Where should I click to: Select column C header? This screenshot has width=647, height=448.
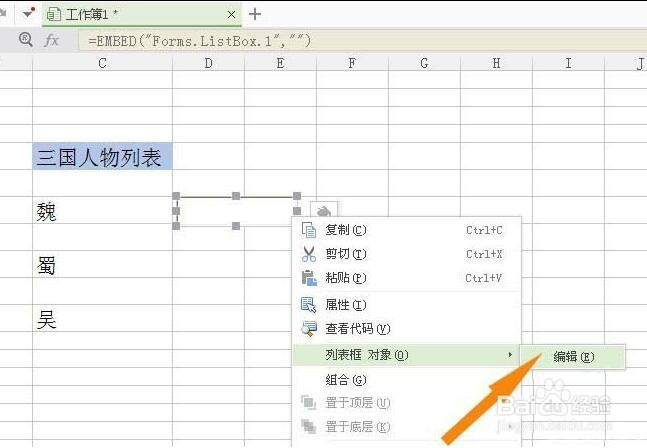click(102, 63)
